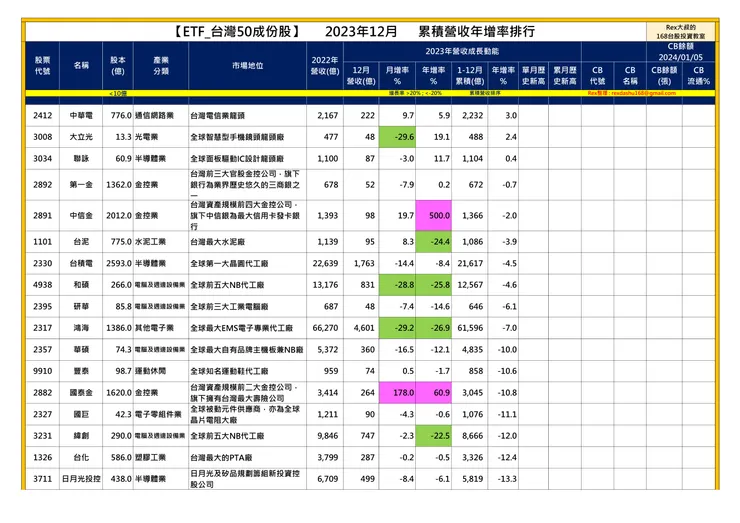Select the 2022年營收(億) column header

(325, 66)
